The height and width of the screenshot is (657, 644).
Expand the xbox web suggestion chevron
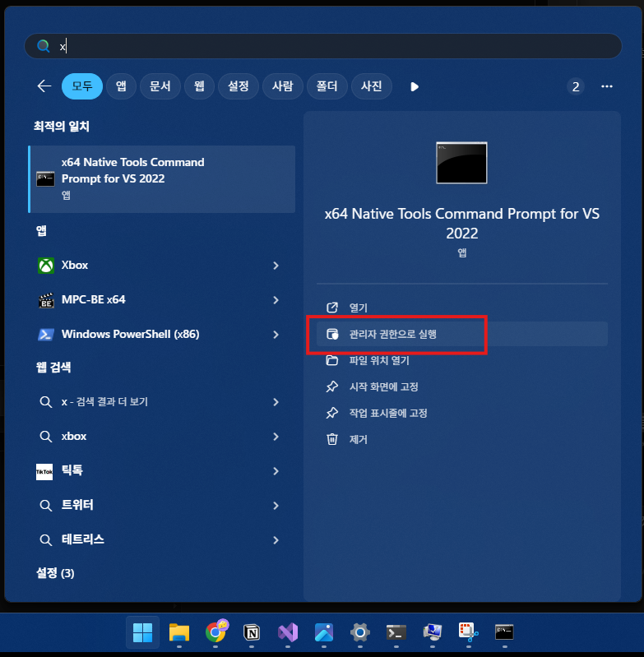pyautogui.click(x=276, y=437)
